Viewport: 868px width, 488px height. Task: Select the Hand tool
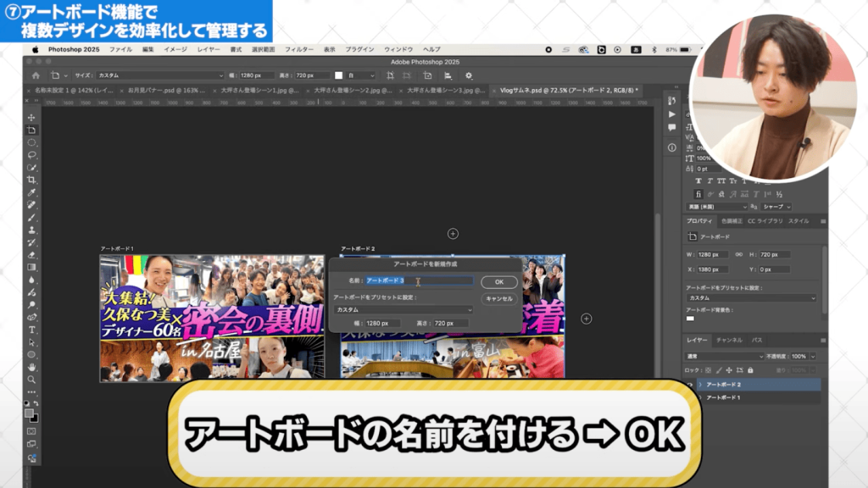click(x=31, y=368)
